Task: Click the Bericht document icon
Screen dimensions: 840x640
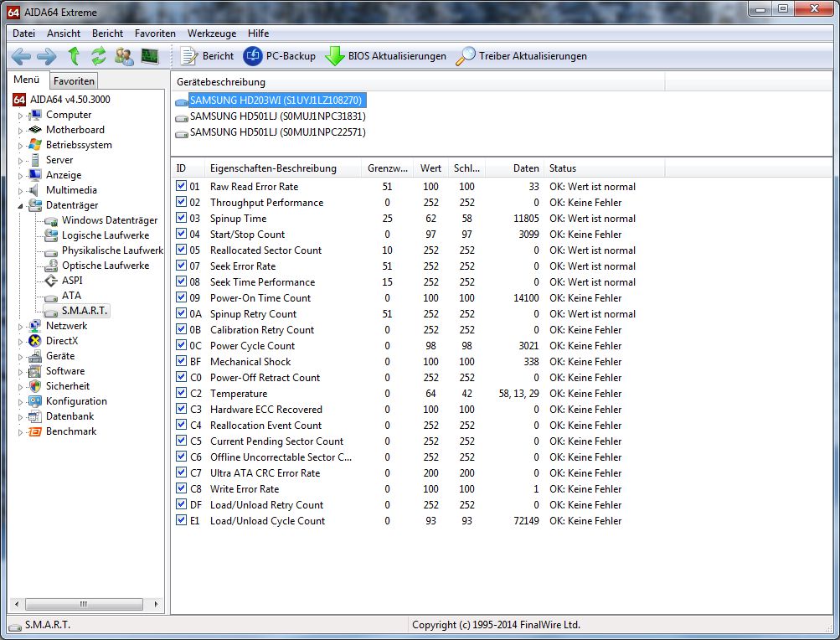Action: pyautogui.click(x=188, y=56)
